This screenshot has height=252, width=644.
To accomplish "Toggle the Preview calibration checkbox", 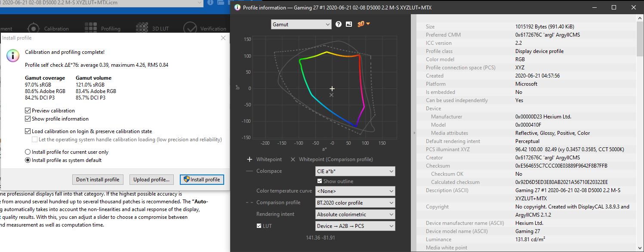I will click(x=28, y=111).
